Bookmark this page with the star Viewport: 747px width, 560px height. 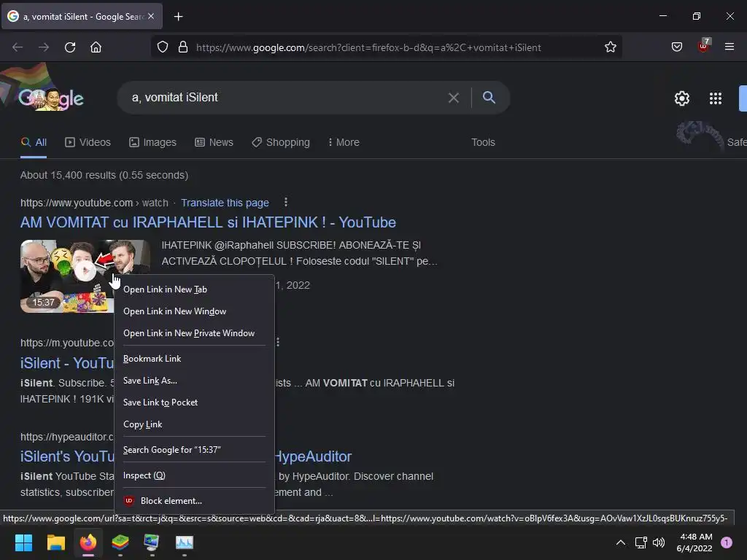click(611, 47)
